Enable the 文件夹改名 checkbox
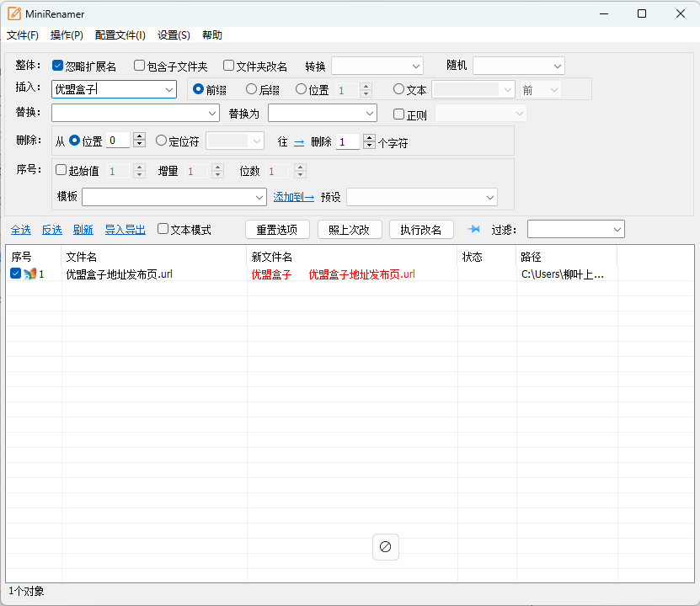The height and width of the screenshot is (606, 700). 228,66
